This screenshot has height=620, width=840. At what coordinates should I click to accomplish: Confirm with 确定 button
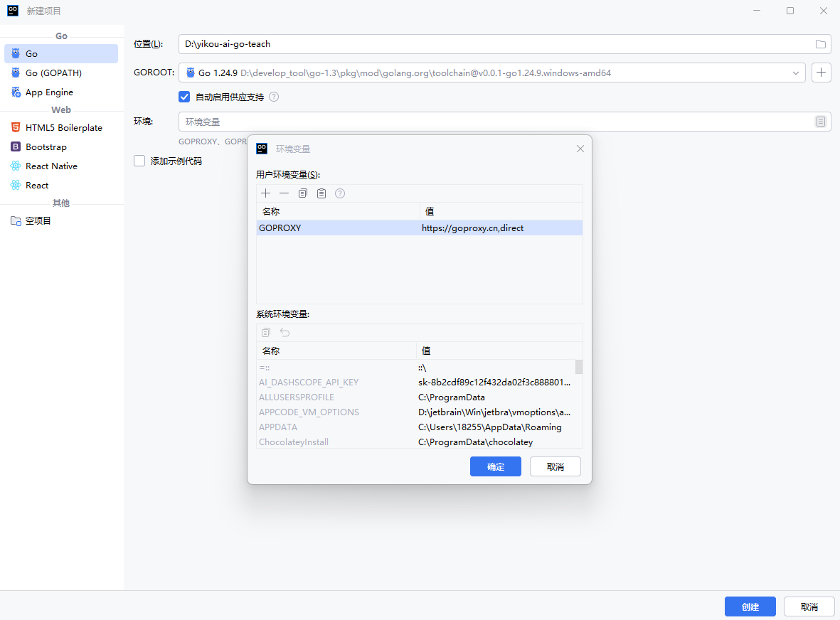pyautogui.click(x=496, y=466)
